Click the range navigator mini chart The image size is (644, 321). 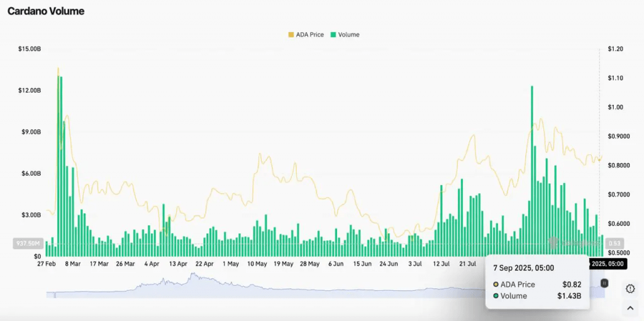pos(314,286)
